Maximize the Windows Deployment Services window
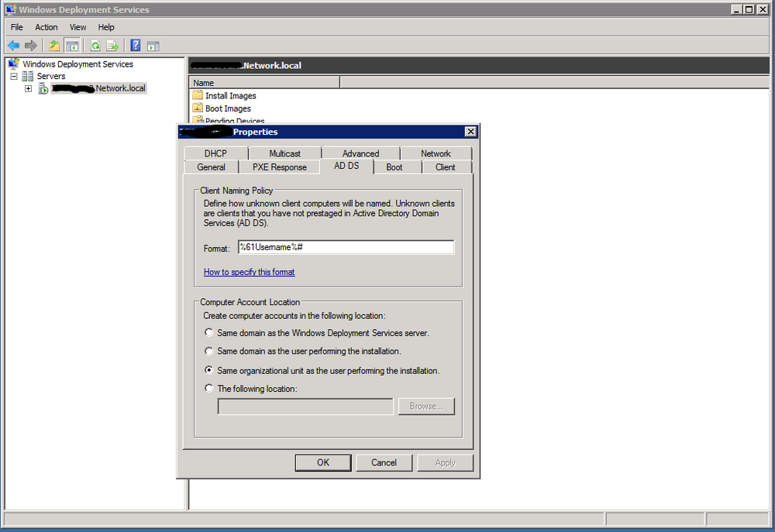Screen dimensions: 775x532 coord(749,9)
